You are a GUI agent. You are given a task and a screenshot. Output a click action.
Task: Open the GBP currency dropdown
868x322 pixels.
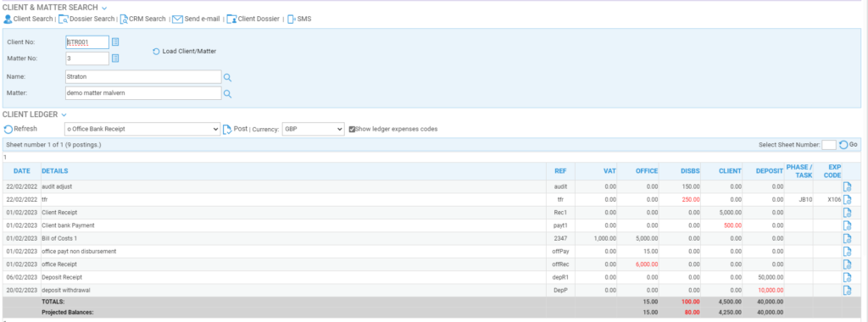click(314, 129)
